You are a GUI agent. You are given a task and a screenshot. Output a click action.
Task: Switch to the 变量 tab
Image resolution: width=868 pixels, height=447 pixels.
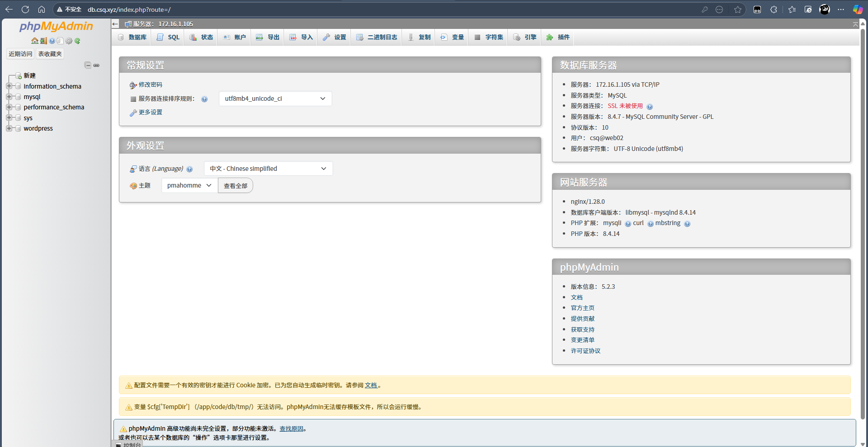(x=452, y=37)
